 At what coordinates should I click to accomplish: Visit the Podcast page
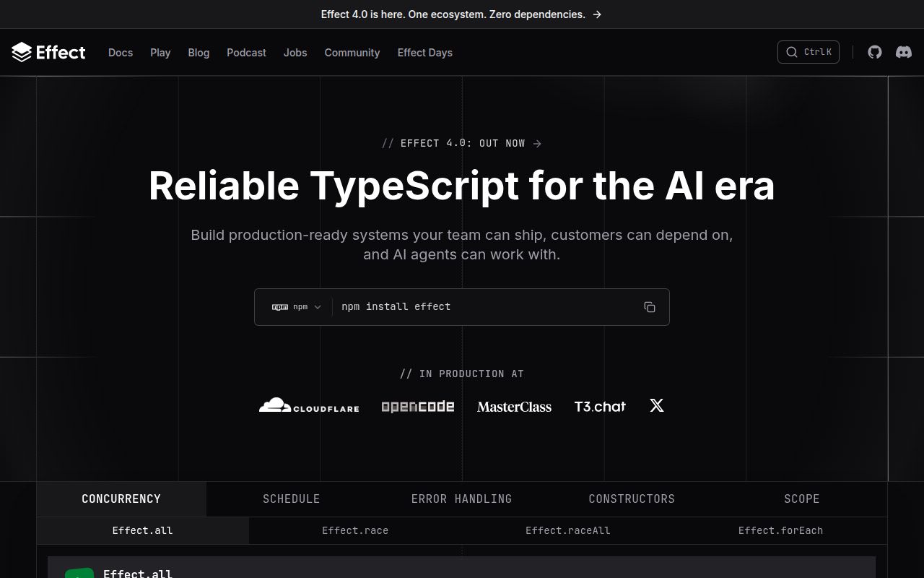(246, 53)
